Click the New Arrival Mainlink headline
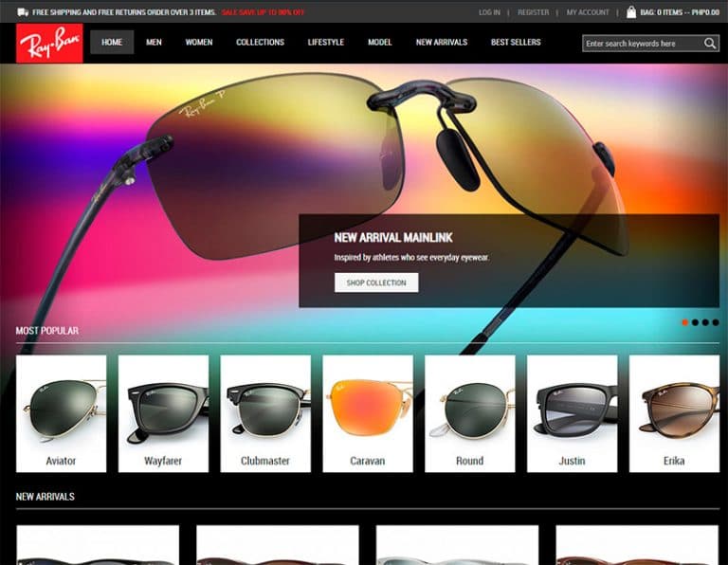 coord(393,238)
